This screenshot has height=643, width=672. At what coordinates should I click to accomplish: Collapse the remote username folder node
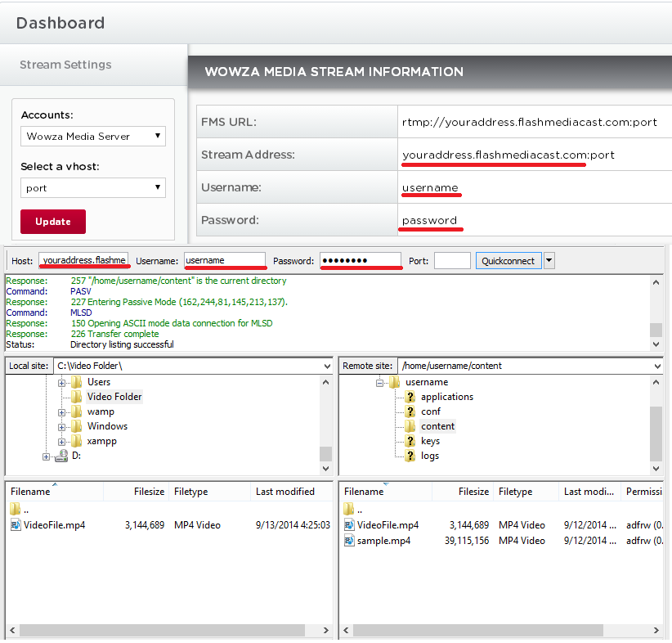pos(379,383)
